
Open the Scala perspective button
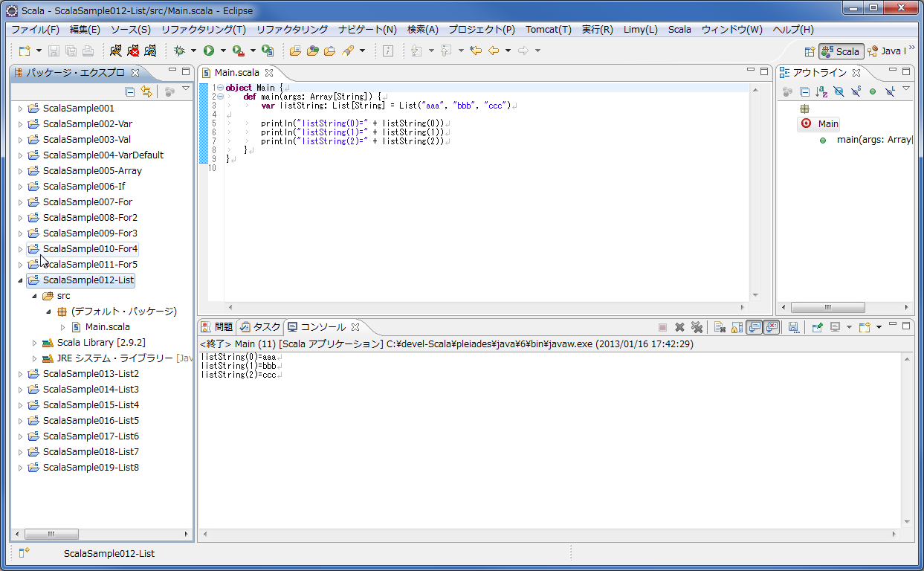tap(841, 52)
